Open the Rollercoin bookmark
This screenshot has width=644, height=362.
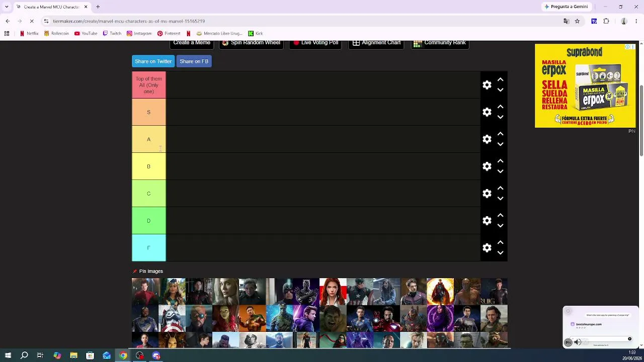(x=56, y=34)
